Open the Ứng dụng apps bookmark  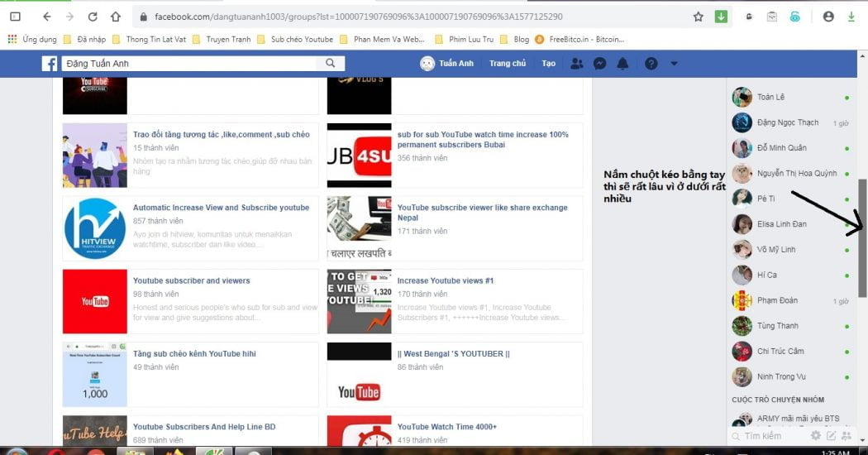pyautogui.click(x=32, y=40)
